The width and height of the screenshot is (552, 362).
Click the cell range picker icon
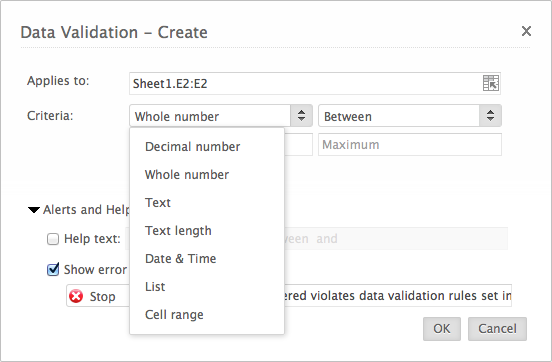coord(490,83)
